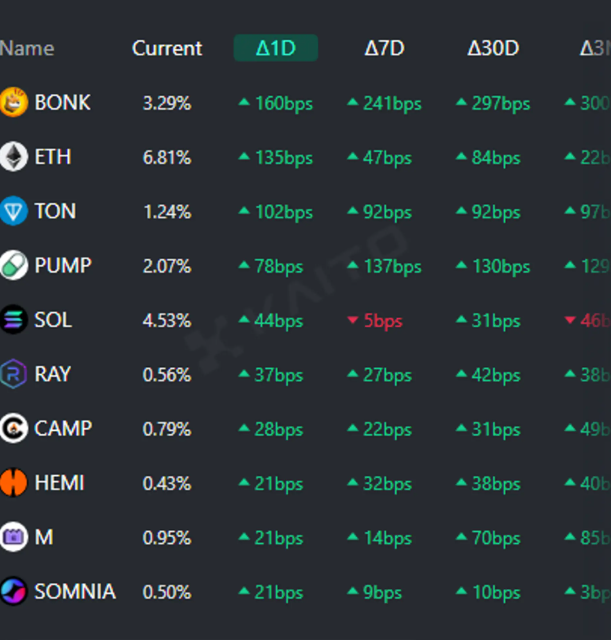Click SOL's red 5bps 7-day change
The height and width of the screenshot is (640, 611).
pos(381,321)
